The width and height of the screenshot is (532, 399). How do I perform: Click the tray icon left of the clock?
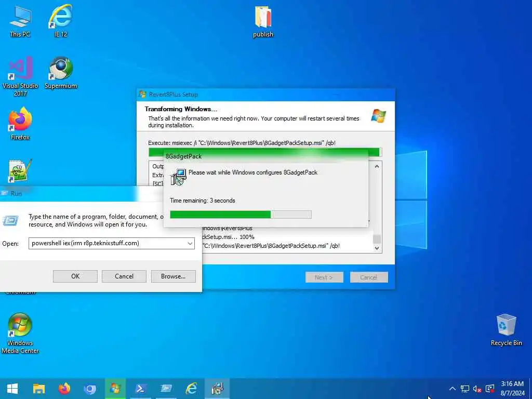489,389
